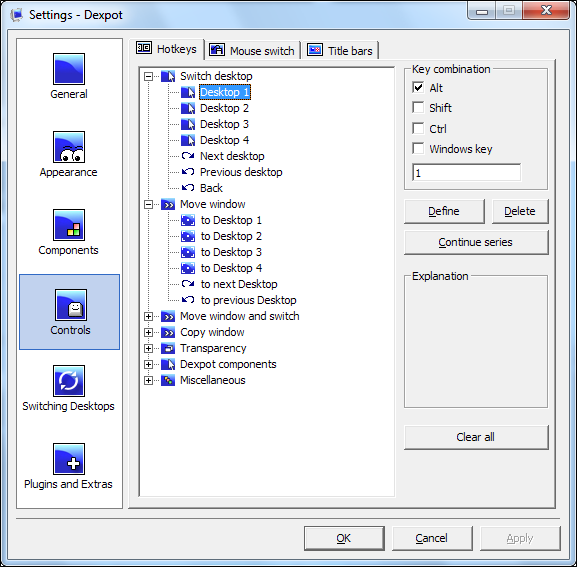Switch to the Title bars tab
The image size is (577, 567).
tap(340, 50)
